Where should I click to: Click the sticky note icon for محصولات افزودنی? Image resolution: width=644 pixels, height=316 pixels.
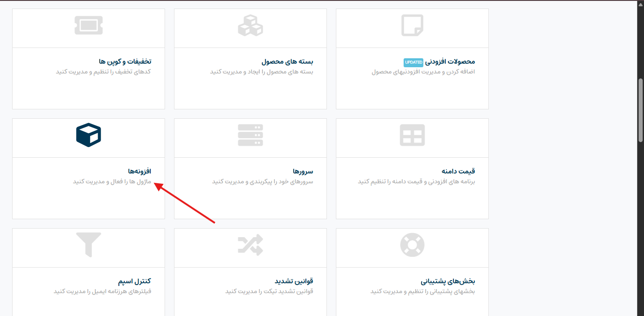coord(412,25)
